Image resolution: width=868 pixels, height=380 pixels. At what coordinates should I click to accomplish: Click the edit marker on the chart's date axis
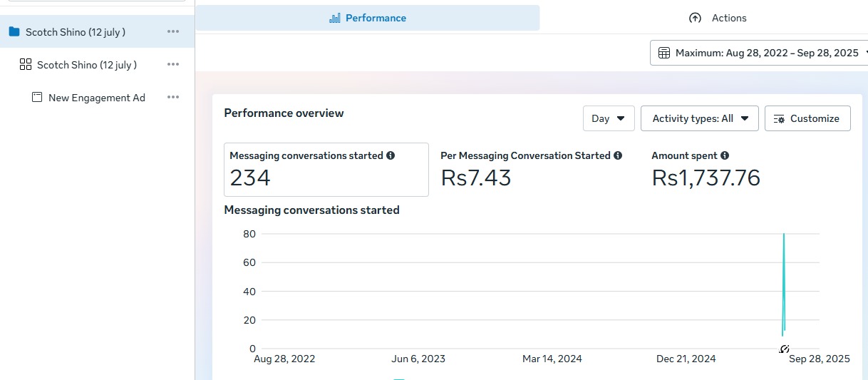pyautogui.click(x=784, y=349)
